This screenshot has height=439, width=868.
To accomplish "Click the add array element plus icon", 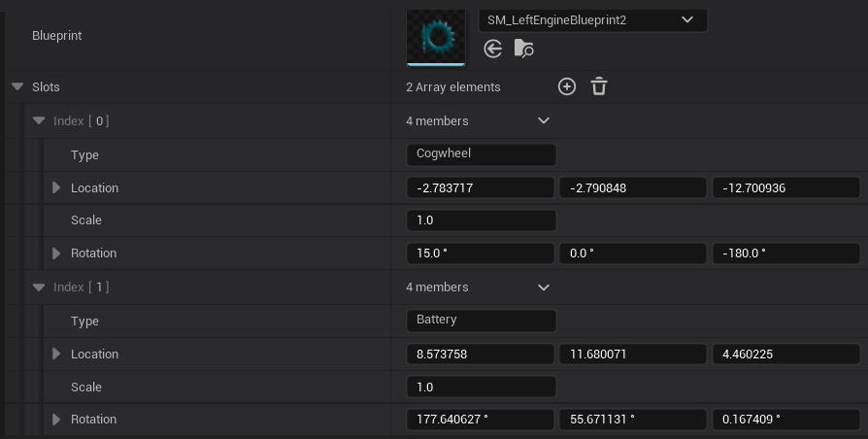I will (x=567, y=86).
